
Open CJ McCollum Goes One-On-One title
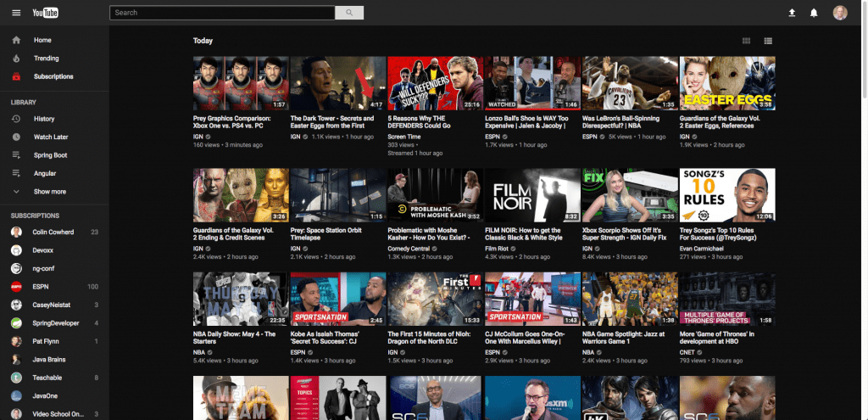[x=523, y=338]
